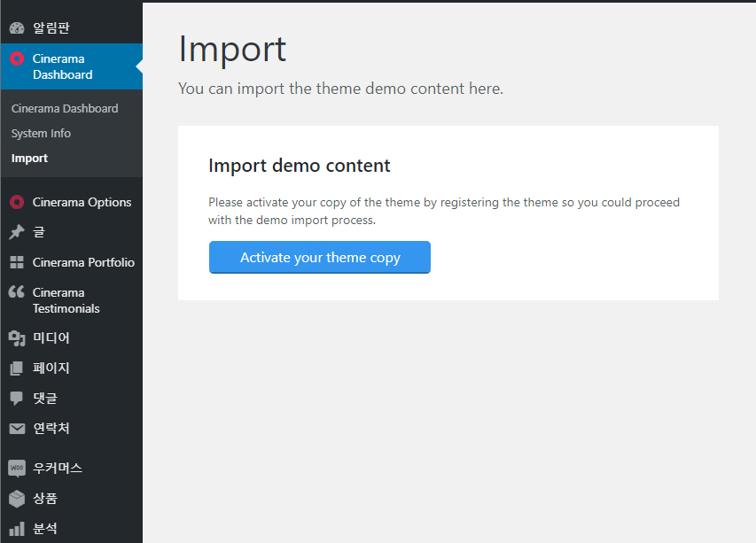Click the 우커머스 Woo icon

click(x=17, y=468)
